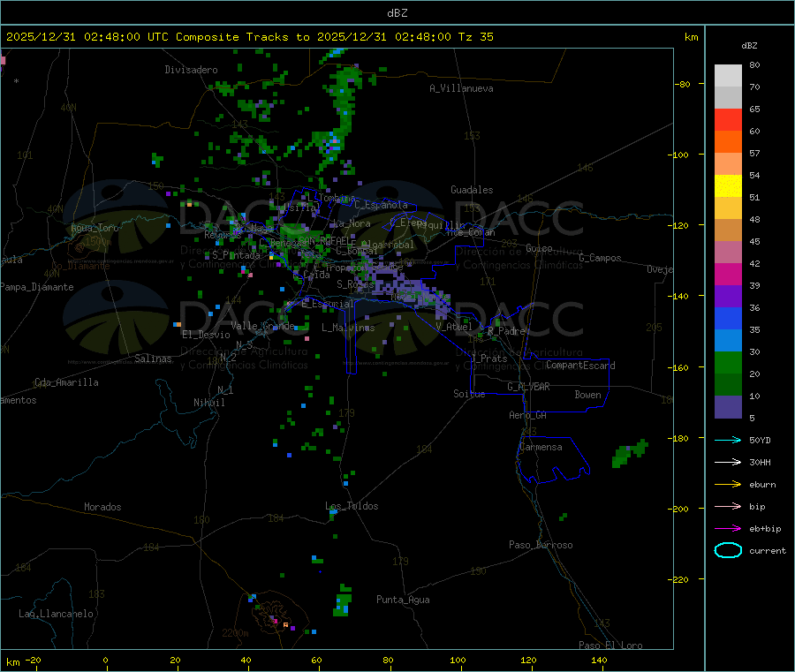The image size is (795, 672).
Task: Click the 'Salinas' map label
Action: (153, 359)
